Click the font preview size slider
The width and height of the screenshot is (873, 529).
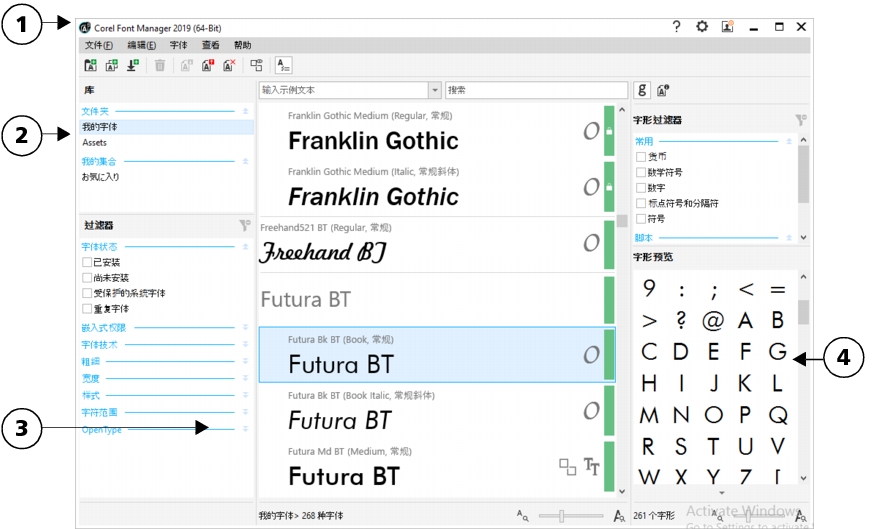pos(563,515)
